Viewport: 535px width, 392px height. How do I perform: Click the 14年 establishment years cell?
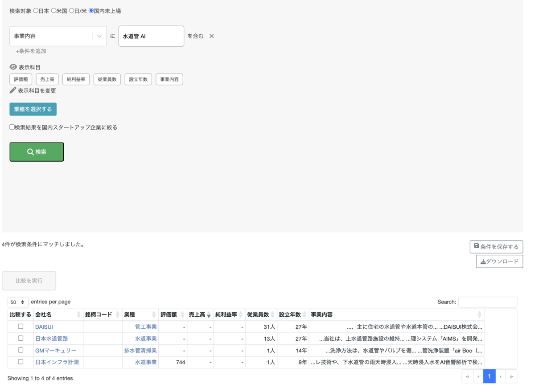click(x=293, y=351)
